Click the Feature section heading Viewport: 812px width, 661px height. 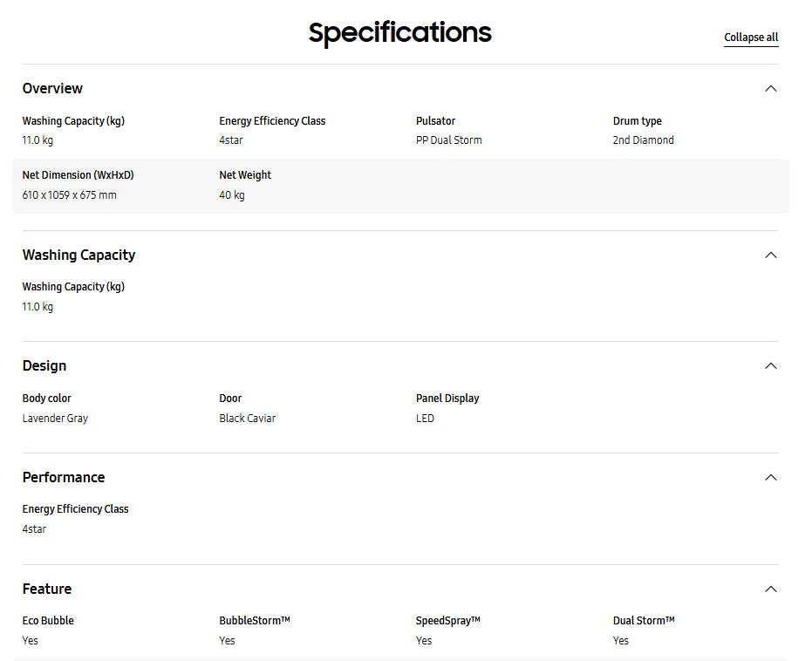pyautogui.click(x=47, y=589)
